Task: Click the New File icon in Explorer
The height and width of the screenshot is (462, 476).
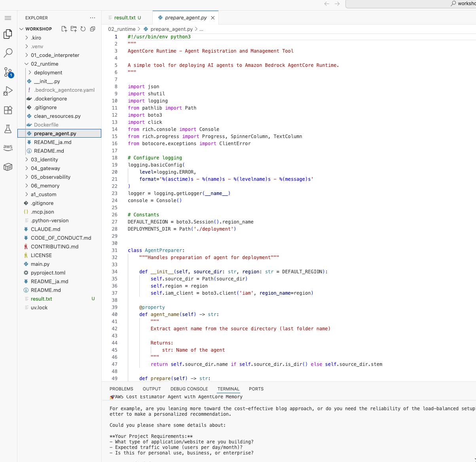Action: (63, 28)
